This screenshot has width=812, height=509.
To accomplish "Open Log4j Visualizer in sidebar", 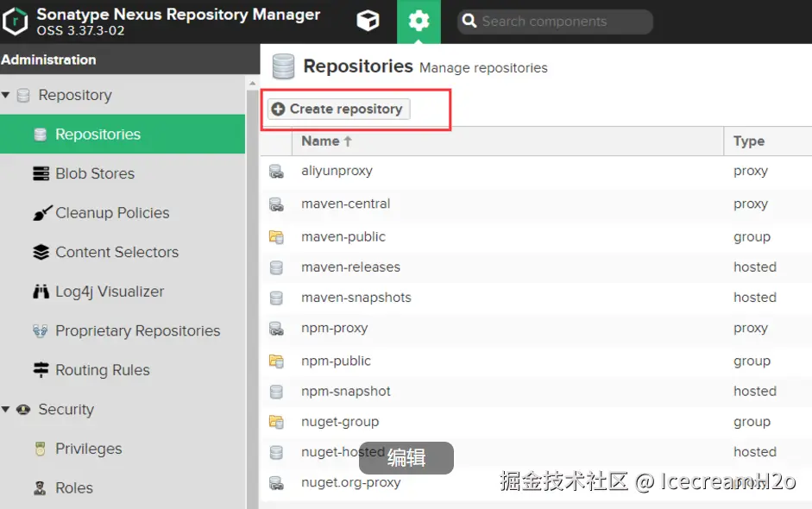I will click(x=123, y=292).
